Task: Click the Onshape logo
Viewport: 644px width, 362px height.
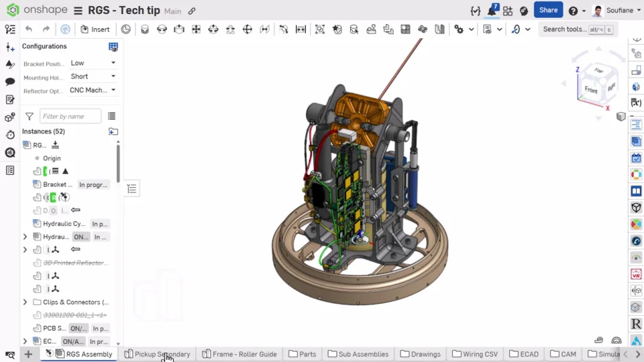Action: pyautogui.click(x=37, y=10)
